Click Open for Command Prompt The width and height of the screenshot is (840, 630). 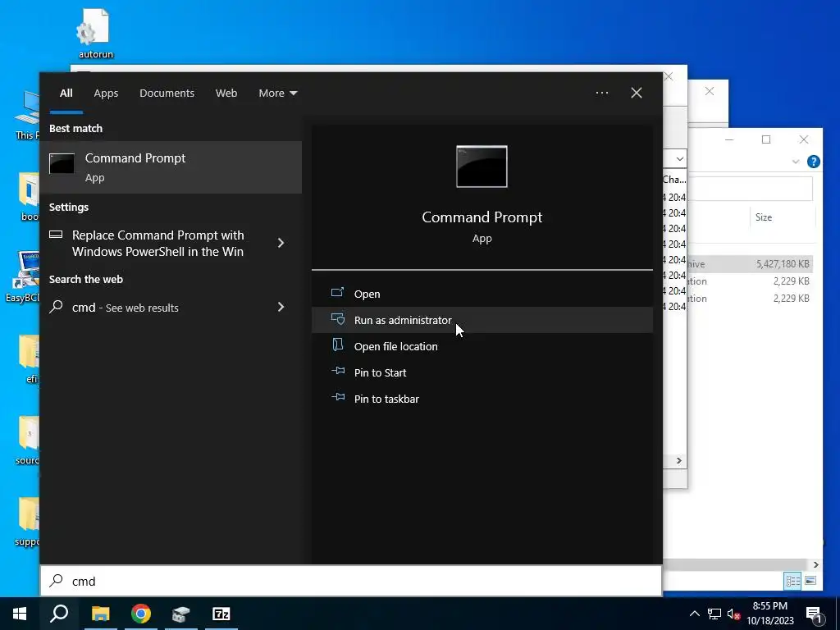(x=482, y=294)
